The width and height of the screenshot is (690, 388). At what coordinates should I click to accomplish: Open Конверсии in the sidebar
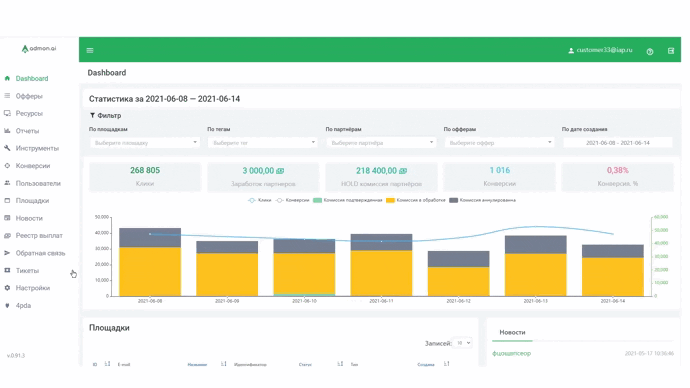point(33,166)
